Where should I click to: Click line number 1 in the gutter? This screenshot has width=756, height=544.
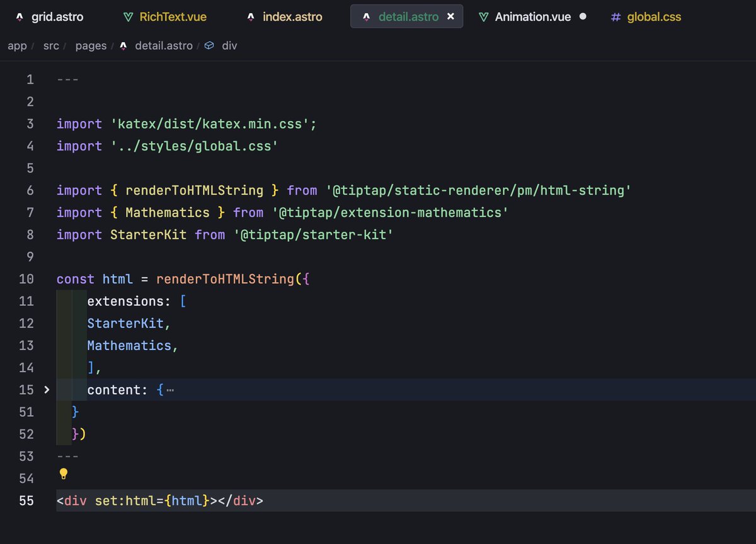click(x=30, y=79)
